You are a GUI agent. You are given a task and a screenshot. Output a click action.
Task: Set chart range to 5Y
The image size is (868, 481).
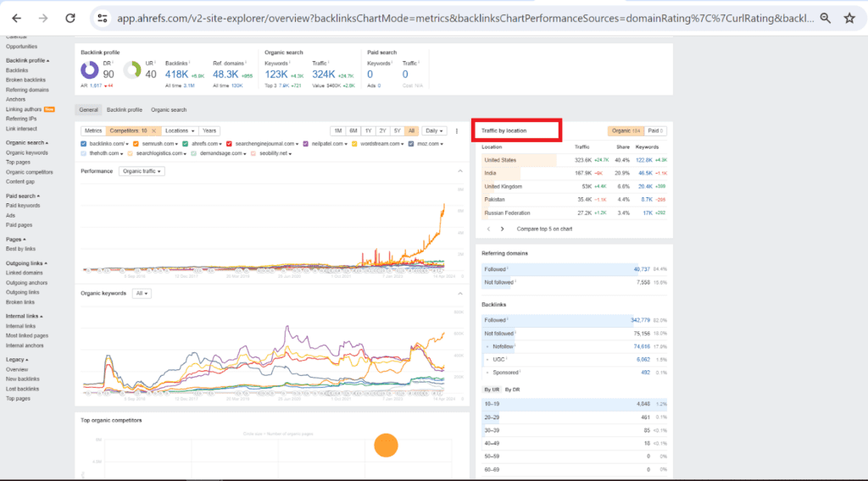coord(397,131)
